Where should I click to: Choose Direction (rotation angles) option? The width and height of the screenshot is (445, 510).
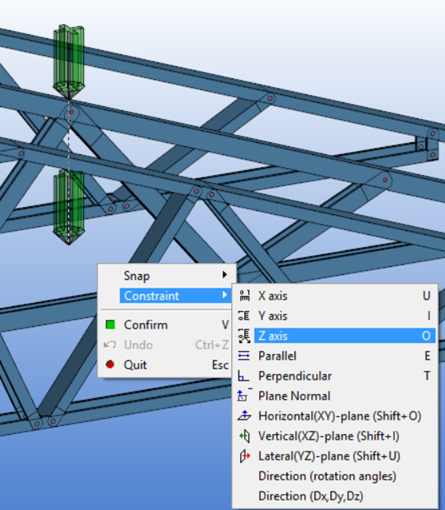[x=327, y=476]
